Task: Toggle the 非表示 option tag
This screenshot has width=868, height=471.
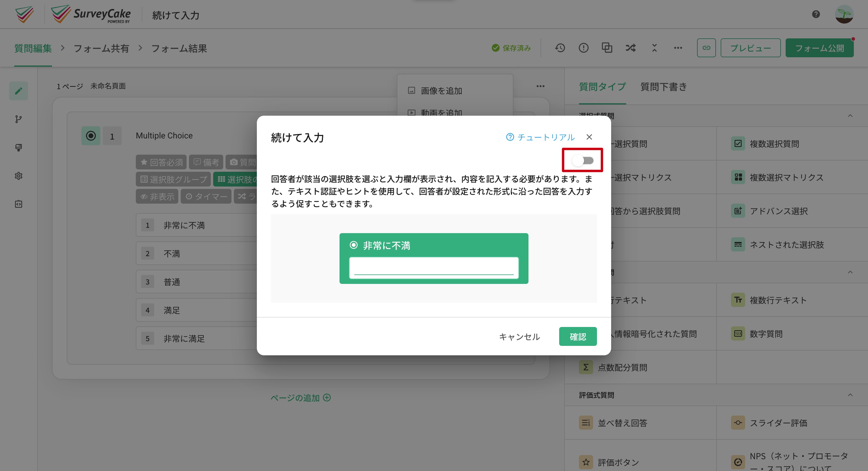Action: coord(157,196)
